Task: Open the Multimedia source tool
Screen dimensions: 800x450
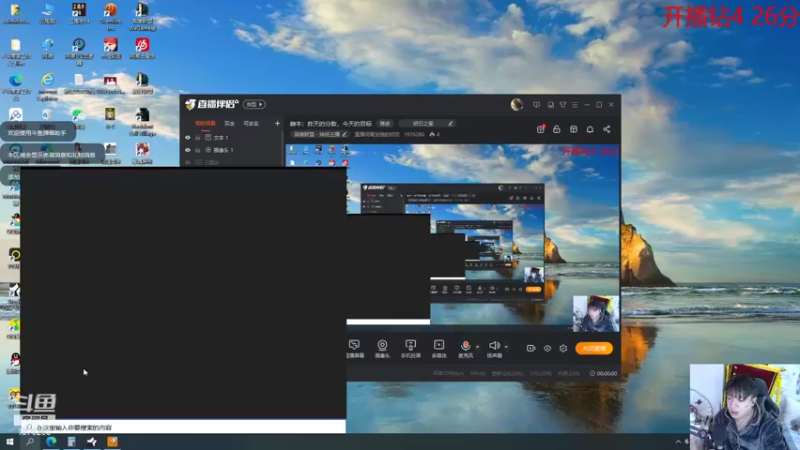Action: (439, 349)
